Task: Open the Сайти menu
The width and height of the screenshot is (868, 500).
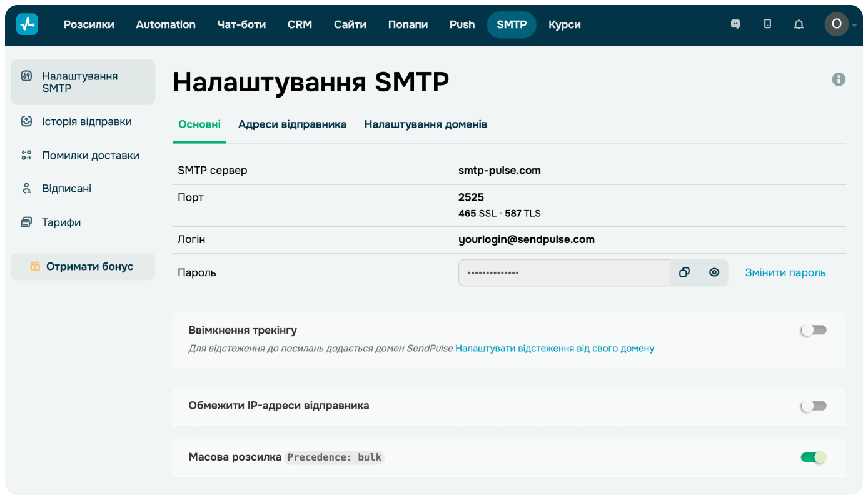Action: [x=350, y=24]
